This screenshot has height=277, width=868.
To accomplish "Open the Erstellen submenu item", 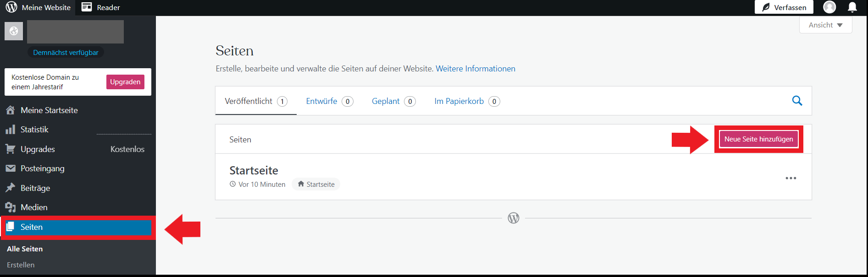I will coord(21,265).
